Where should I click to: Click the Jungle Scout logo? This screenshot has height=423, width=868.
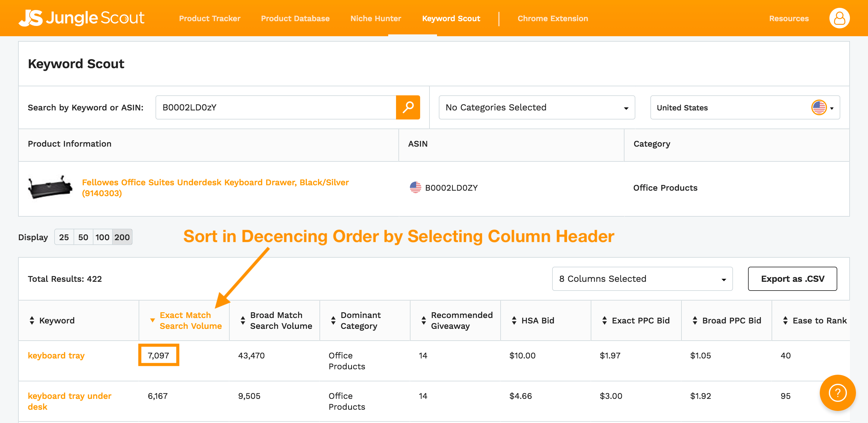[x=82, y=18]
